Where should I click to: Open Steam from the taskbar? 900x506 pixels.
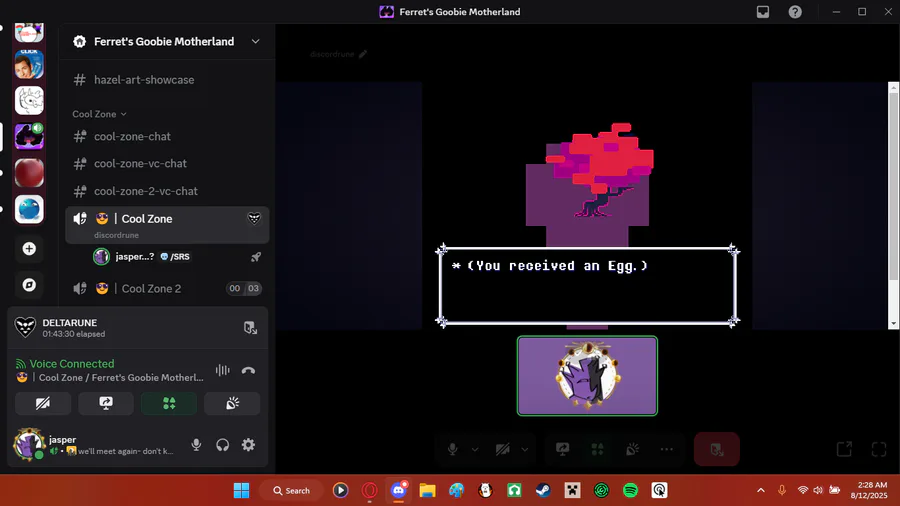(543, 491)
